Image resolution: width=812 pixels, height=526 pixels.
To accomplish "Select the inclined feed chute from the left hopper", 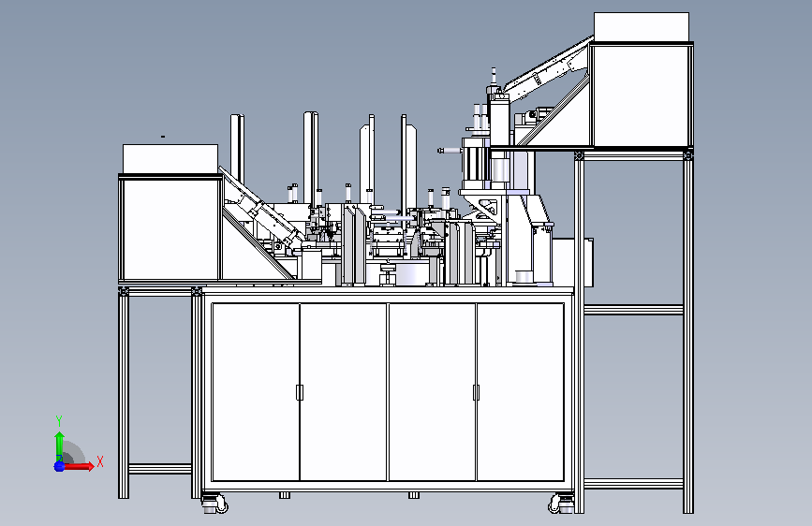I will (261, 208).
